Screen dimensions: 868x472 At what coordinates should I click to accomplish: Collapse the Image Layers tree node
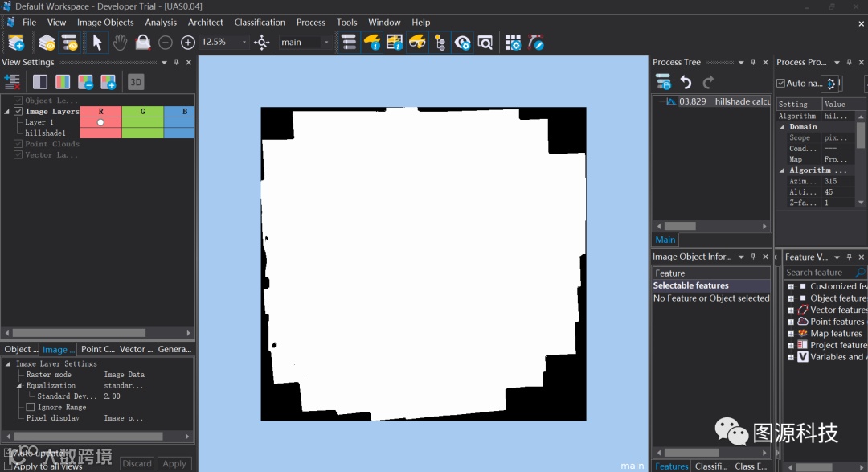click(7, 111)
